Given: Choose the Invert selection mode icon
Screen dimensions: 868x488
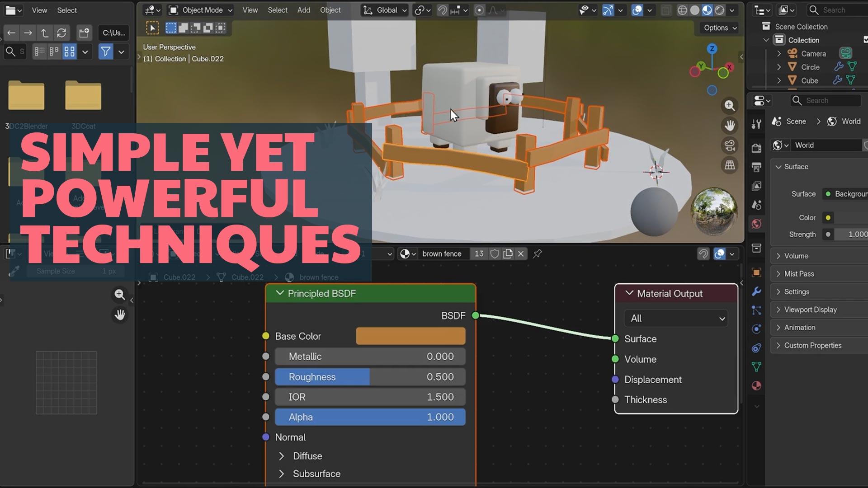Looking at the screenshot, I should pos(208,28).
